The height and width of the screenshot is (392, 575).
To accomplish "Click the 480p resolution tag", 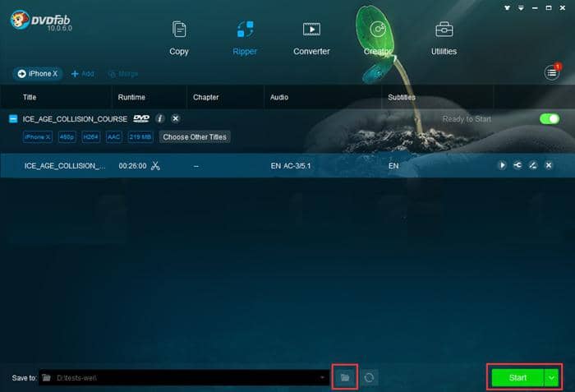I will click(x=67, y=137).
